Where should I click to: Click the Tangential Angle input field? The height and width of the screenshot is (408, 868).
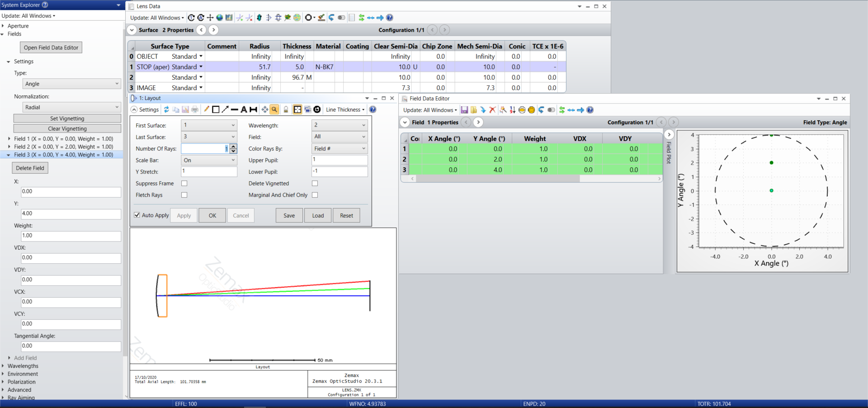click(71, 346)
